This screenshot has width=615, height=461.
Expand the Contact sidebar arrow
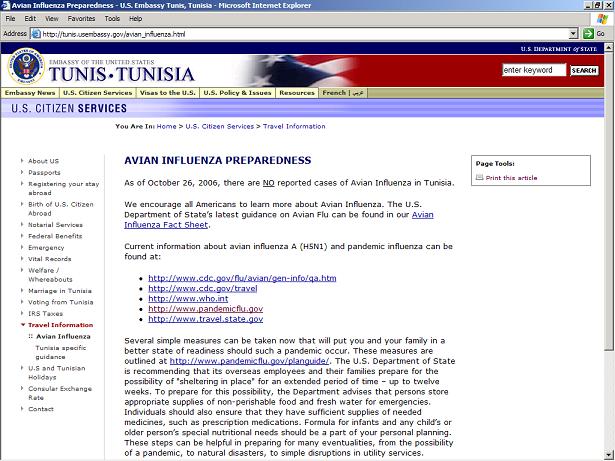[22, 408]
